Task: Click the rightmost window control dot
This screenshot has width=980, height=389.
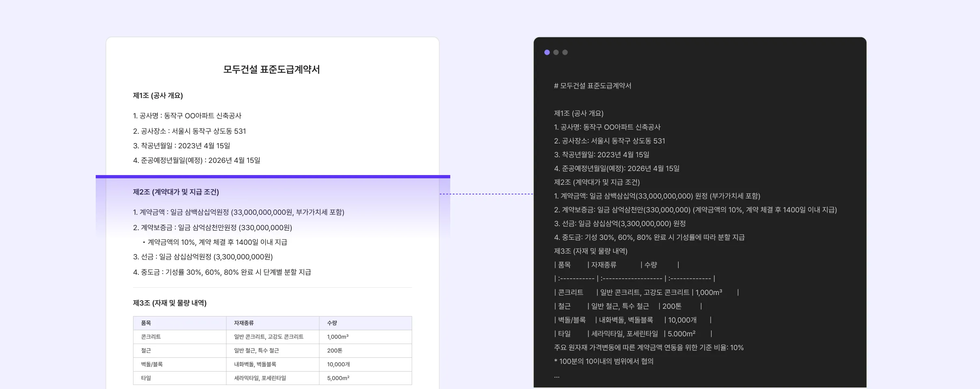Action: 565,52
